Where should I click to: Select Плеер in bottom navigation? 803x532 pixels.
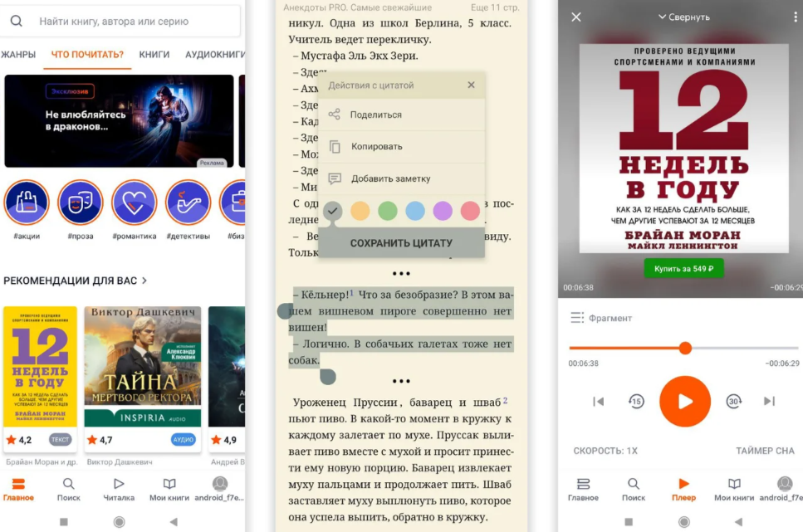[683, 490]
